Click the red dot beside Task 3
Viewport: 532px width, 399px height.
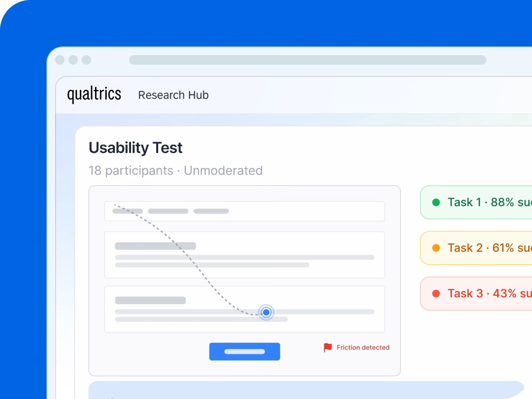pyautogui.click(x=436, y=294)
